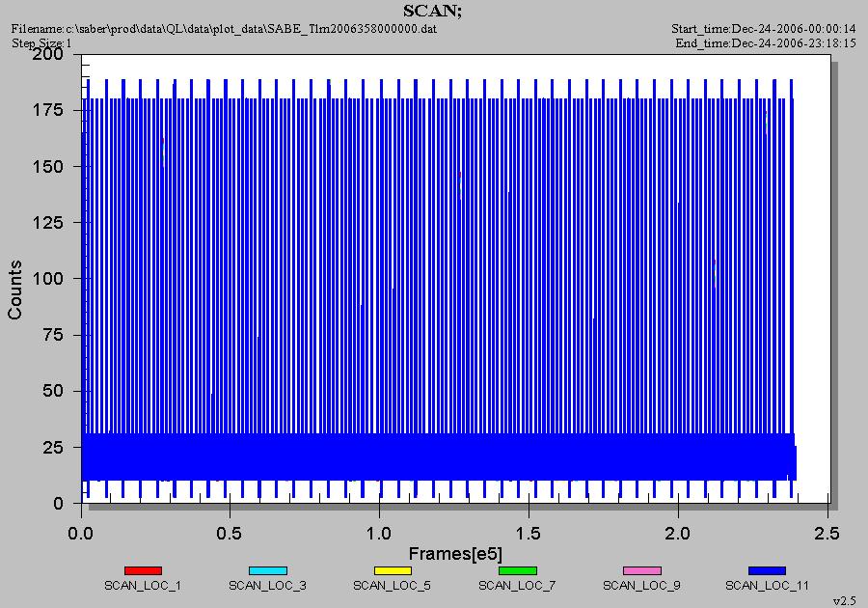Click the 0 y-axis tick value

click(58, 504)
